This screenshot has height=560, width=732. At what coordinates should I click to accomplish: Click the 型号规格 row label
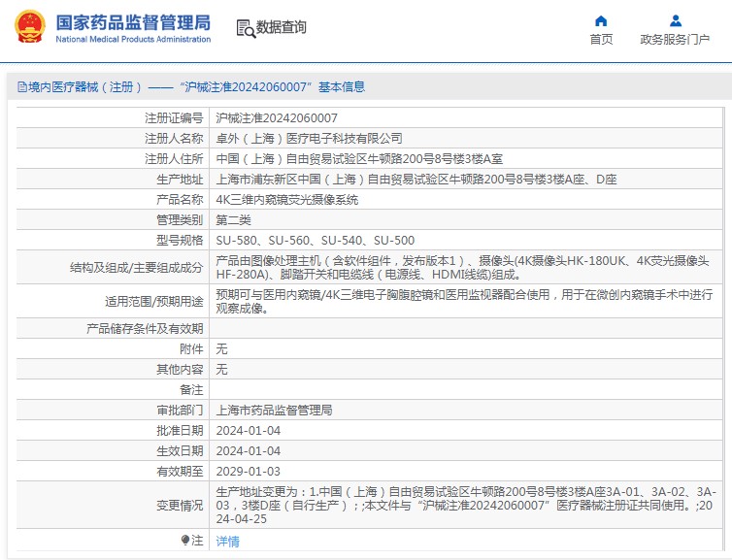(x=180, y=241)
